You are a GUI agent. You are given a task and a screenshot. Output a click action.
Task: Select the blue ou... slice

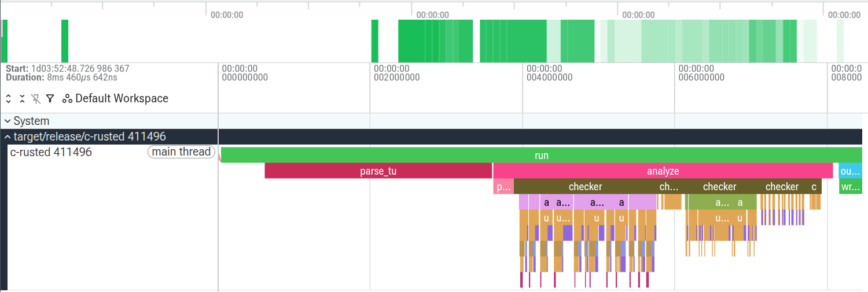click(850, 171)
